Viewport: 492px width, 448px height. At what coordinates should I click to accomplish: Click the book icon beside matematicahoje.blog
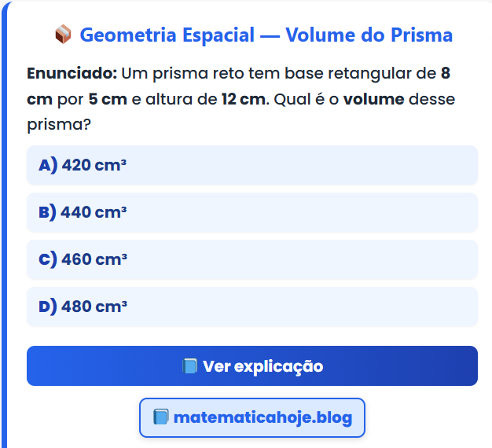pos(160,417)
